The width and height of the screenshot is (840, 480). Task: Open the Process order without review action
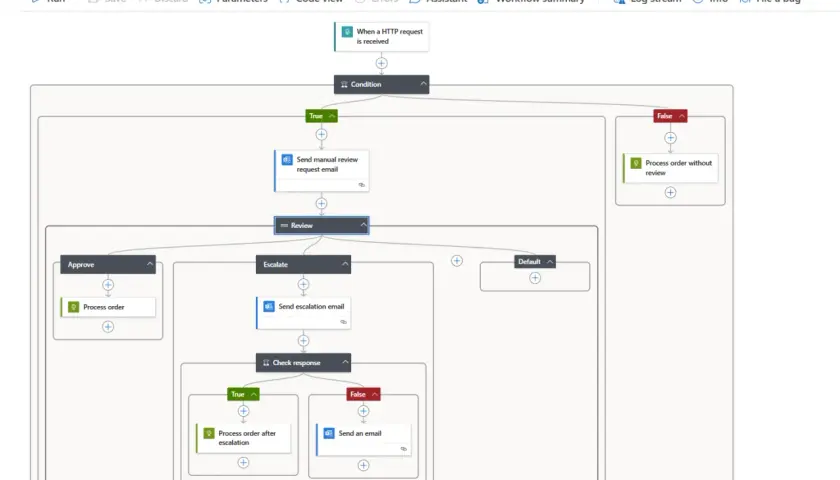click(x=670, y=168)
